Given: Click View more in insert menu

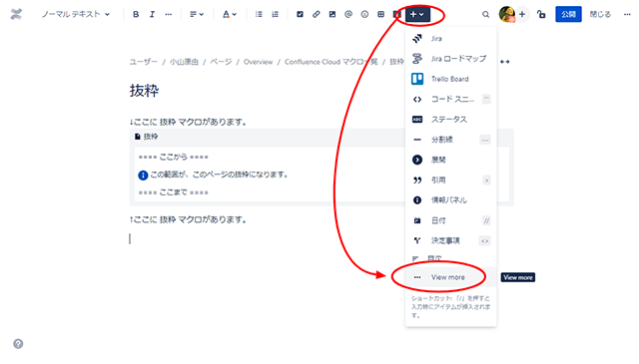Looking at the screenshot, I should (x=451, y=277).
